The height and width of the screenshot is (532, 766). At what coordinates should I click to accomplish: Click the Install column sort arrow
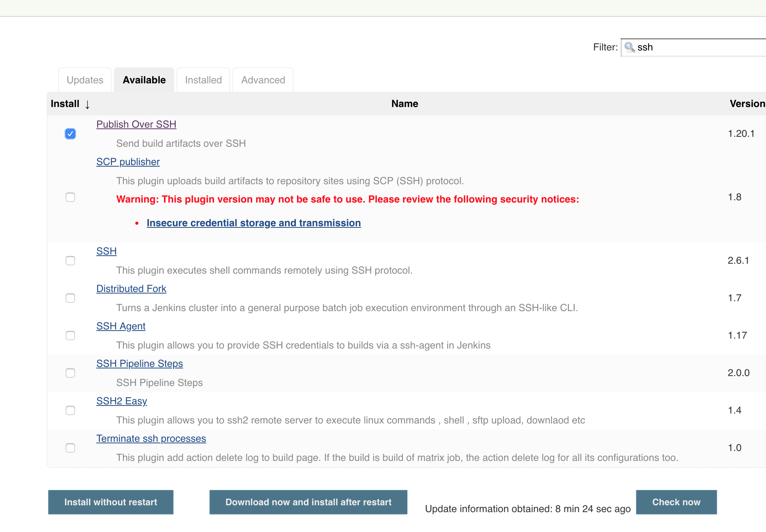click(88, 104)
